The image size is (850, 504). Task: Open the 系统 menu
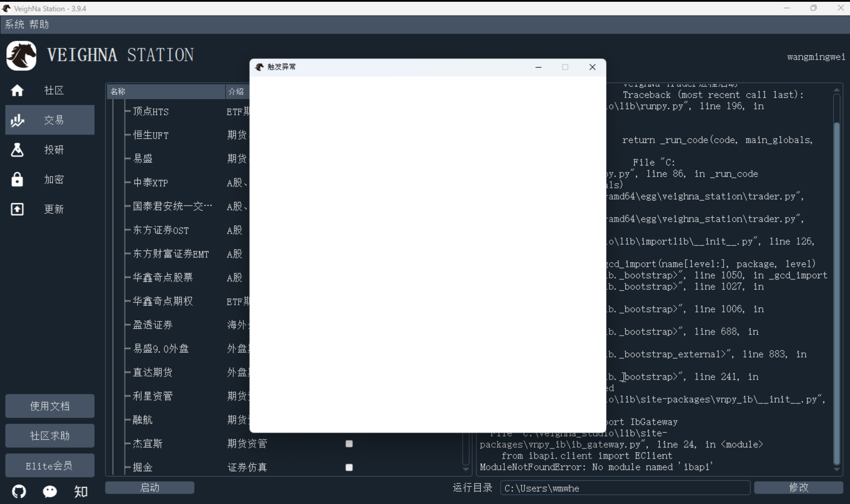[14, 24]
